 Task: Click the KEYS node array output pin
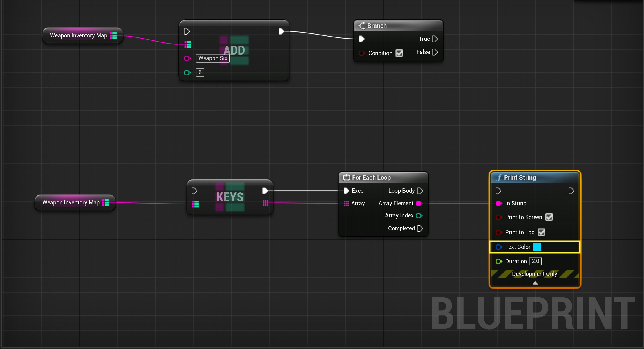pos(265,203)
